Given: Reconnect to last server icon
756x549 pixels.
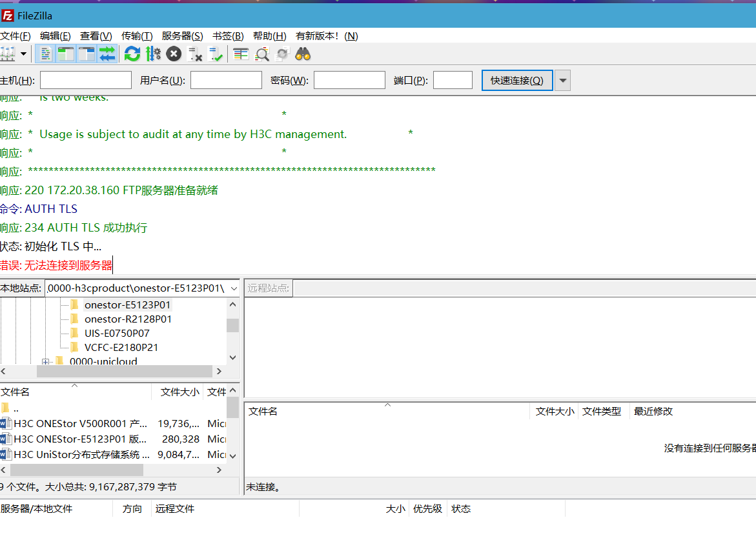Looking at the screenshot, I should click(216, 54).
